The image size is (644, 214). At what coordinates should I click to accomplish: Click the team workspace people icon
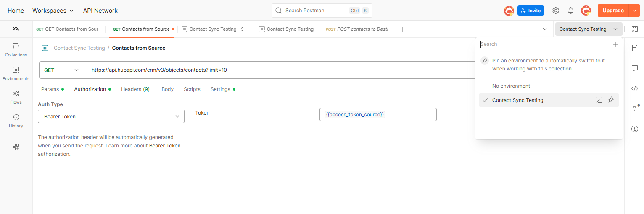click(x=16, y=29)
